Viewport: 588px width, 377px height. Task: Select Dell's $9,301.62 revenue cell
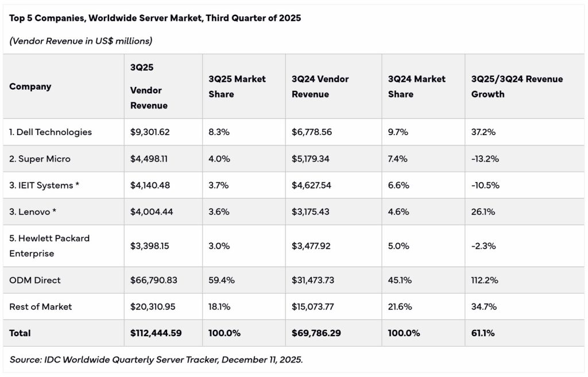150,132
